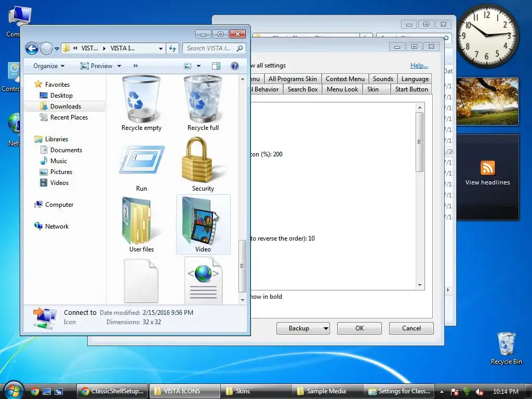
Task: Select the Video folder icon file
Action: click(x=203, y=224)
